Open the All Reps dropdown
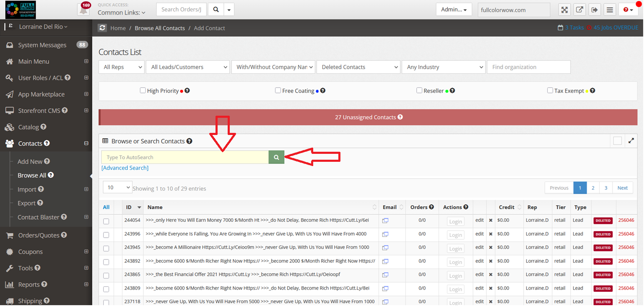This screenshot has height=306, width=644. coord(121,67)
